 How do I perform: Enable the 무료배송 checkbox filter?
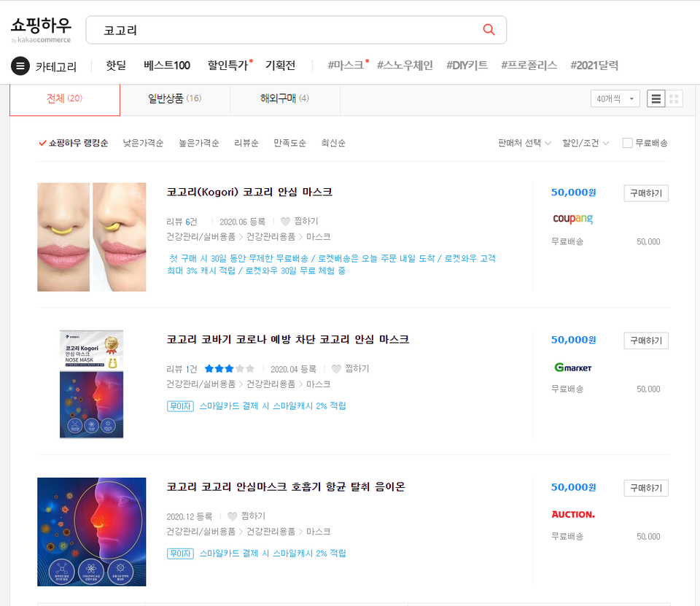pos(627,143)
